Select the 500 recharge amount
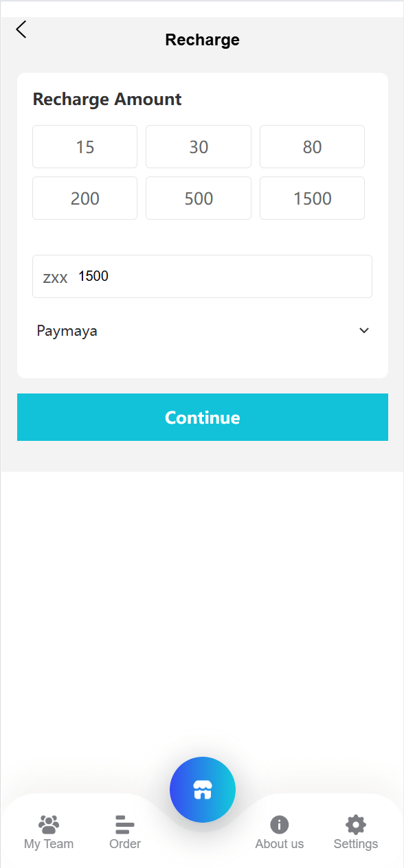This screenshot has height=868, width=404. (x=199, y=198)
